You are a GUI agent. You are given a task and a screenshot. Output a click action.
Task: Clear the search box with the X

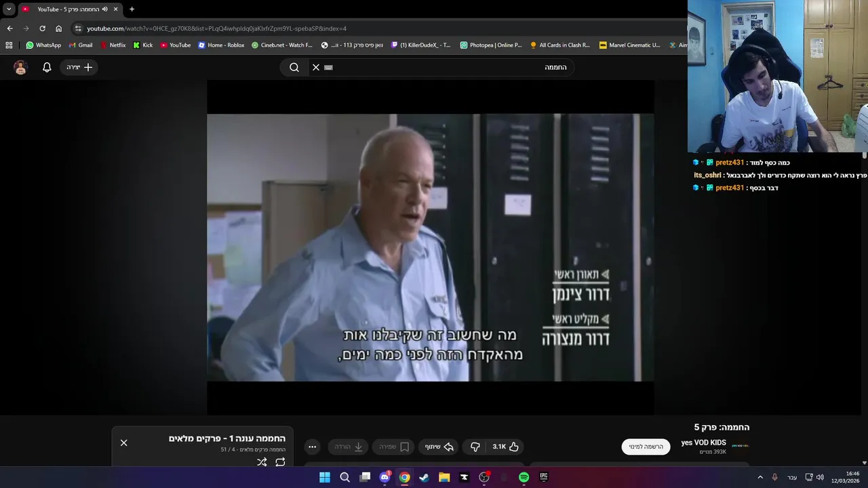point(315,67)
